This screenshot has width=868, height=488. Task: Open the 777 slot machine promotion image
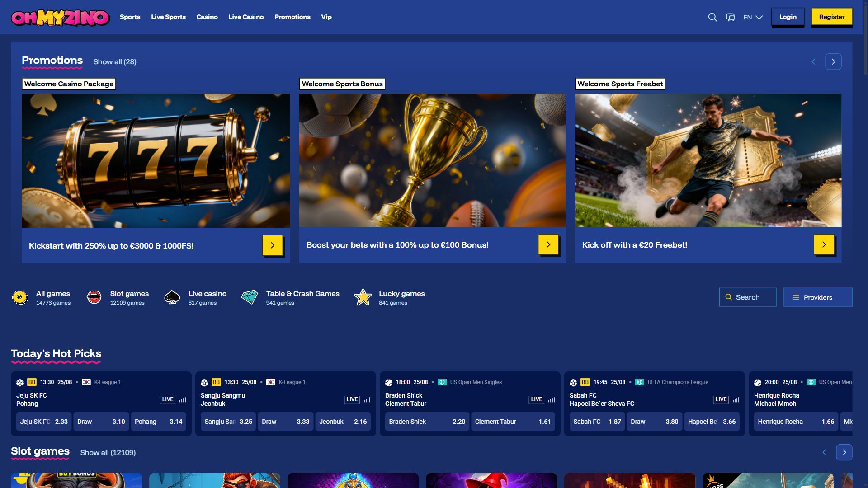pyautogui.click(x=156, y=160)
